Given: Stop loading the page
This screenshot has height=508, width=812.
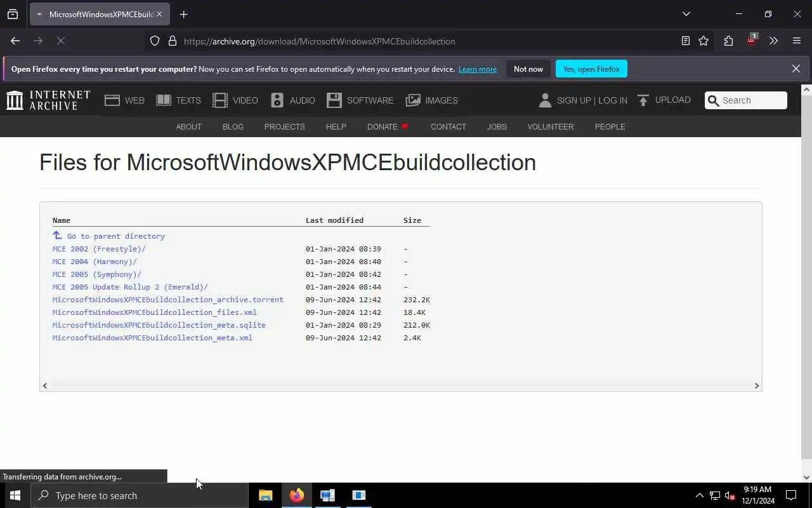Looking at the screenshot, I should point(61,41).
